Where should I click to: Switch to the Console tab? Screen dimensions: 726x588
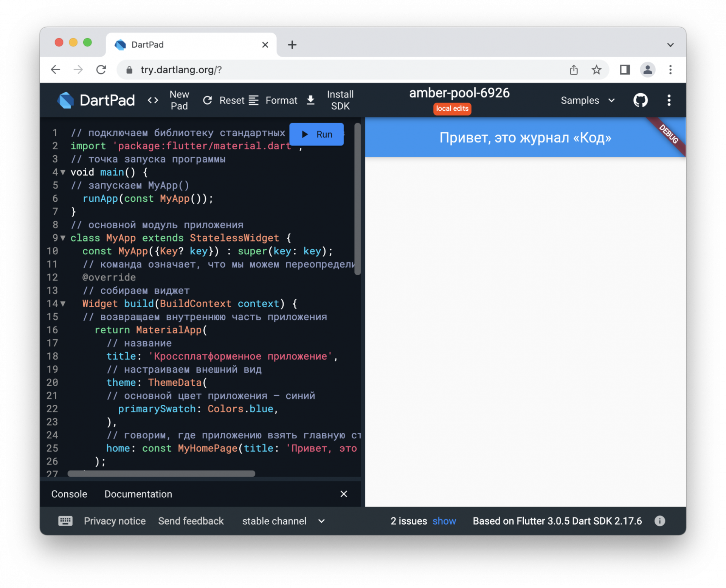[x=69, y=494]
